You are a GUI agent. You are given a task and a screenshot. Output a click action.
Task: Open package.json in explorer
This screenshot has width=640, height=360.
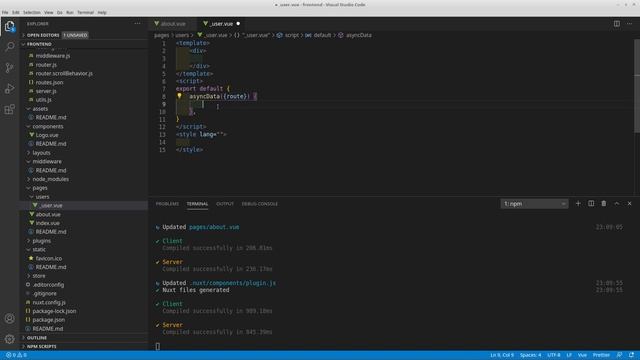[x=49, y=320]
